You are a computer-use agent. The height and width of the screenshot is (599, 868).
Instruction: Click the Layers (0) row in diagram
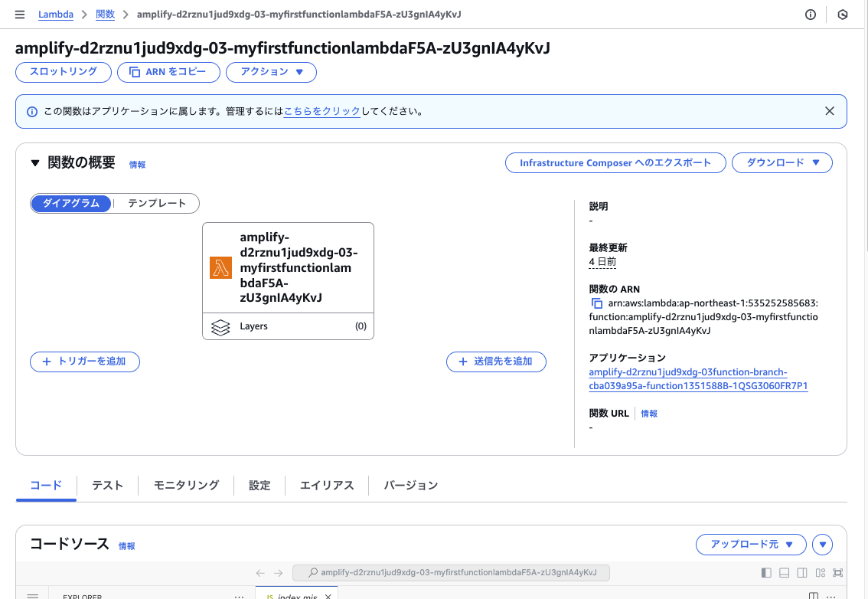(288, 326)
